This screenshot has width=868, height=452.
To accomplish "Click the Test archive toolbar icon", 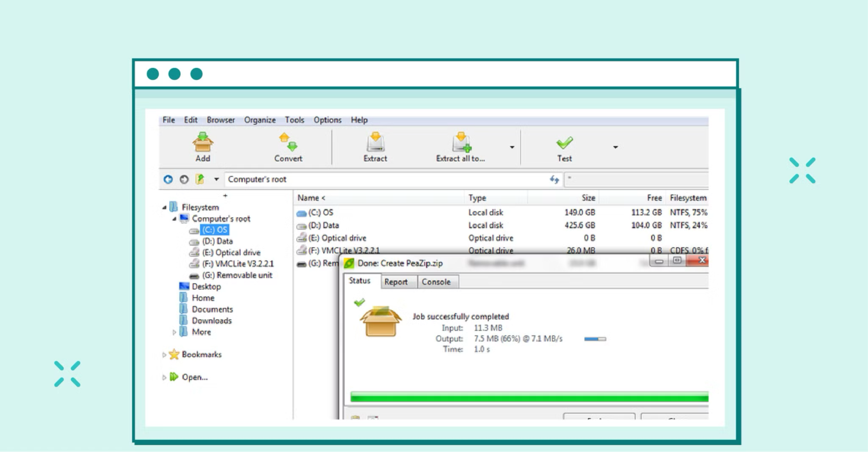I will pos(563,142).
